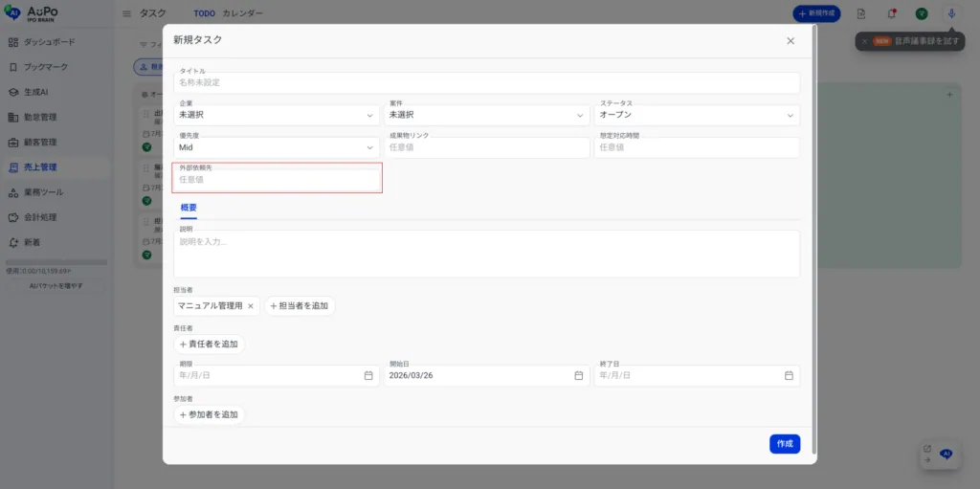Open the 企業 dropdown

(x=277, y=115)
